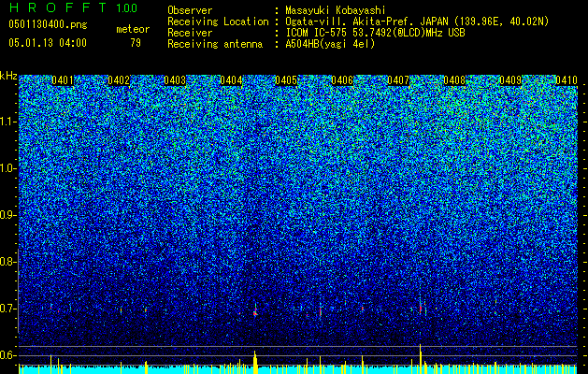Viewport: 588px width, 374px height.
Task: Click the 0404 time marker
Action: pyautogui.click(x=231, y=80)
